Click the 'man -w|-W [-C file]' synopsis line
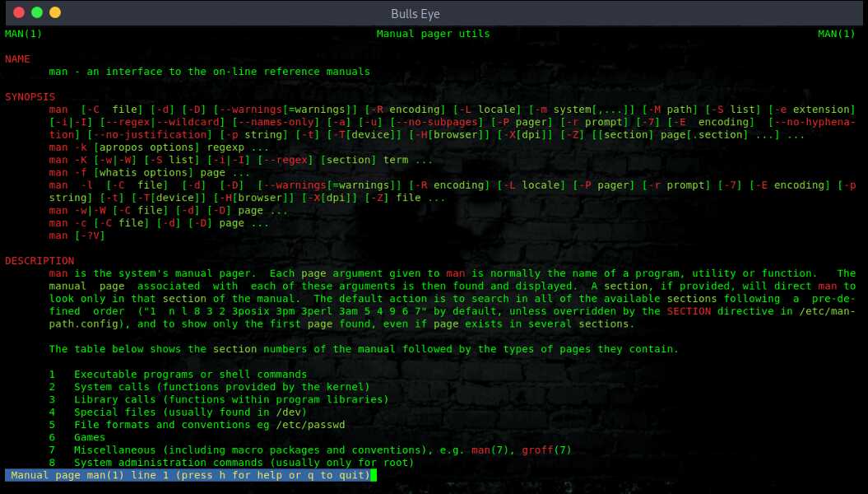 point(169,211)
